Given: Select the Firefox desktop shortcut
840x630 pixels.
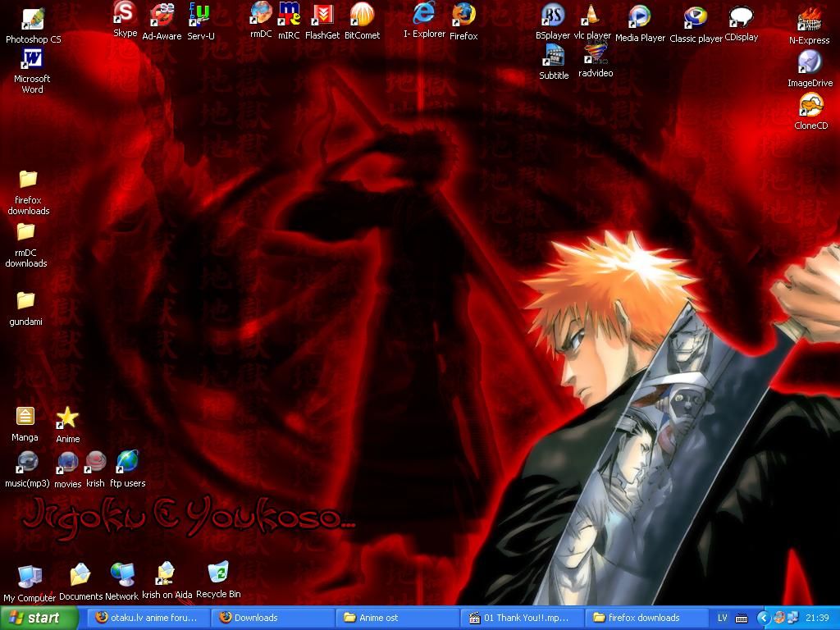Looking at the screenshot, I should pyautogui.click(x=464, y=15).
